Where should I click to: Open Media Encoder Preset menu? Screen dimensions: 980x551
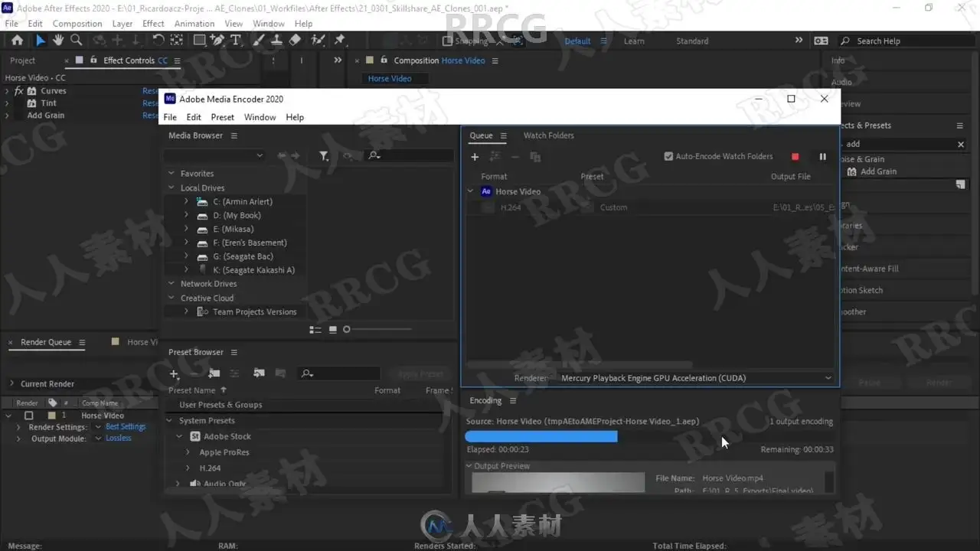(x=222, y=117)
